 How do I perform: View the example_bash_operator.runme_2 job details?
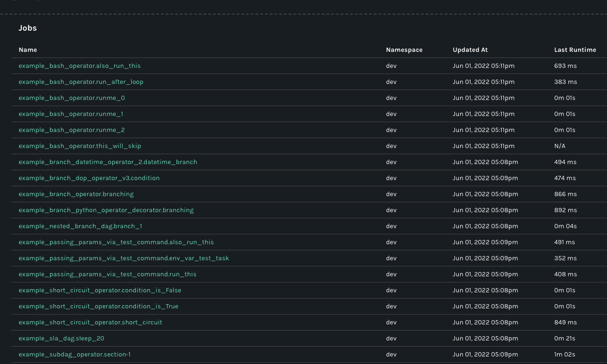(71, 130)
